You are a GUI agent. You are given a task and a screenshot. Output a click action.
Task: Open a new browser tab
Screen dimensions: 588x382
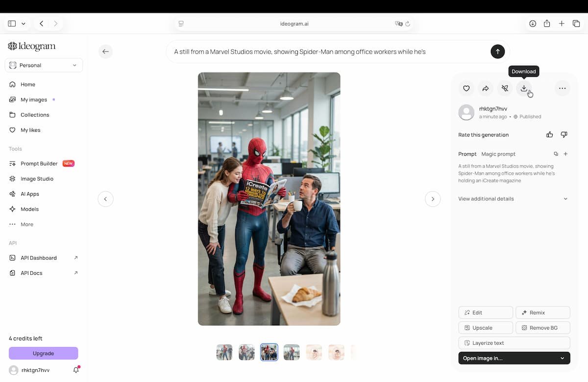562,24
